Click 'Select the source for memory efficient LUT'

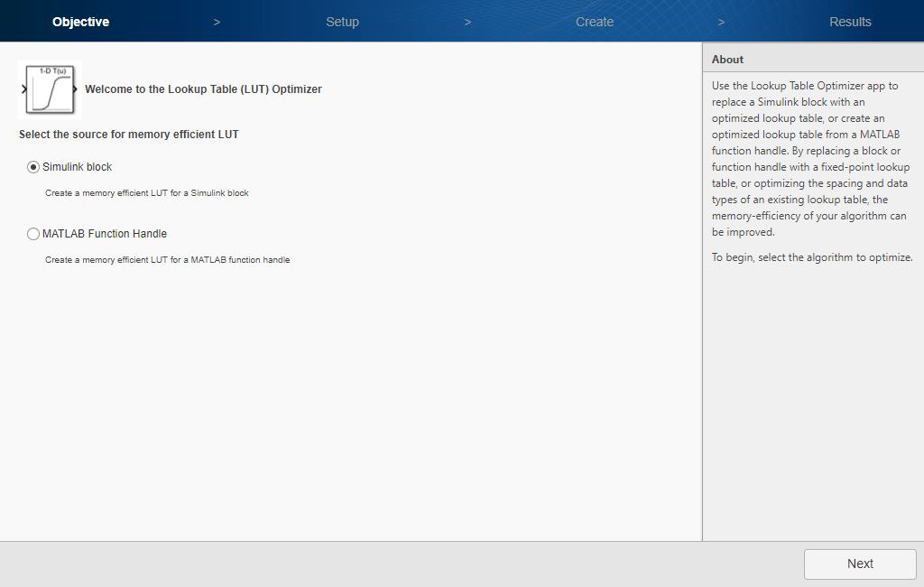128,135
